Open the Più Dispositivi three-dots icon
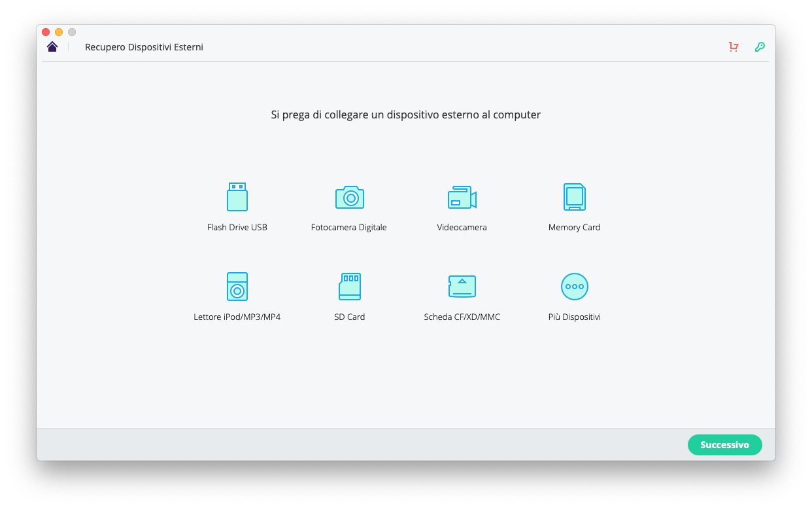812x509 pixels. coord(575,287)
